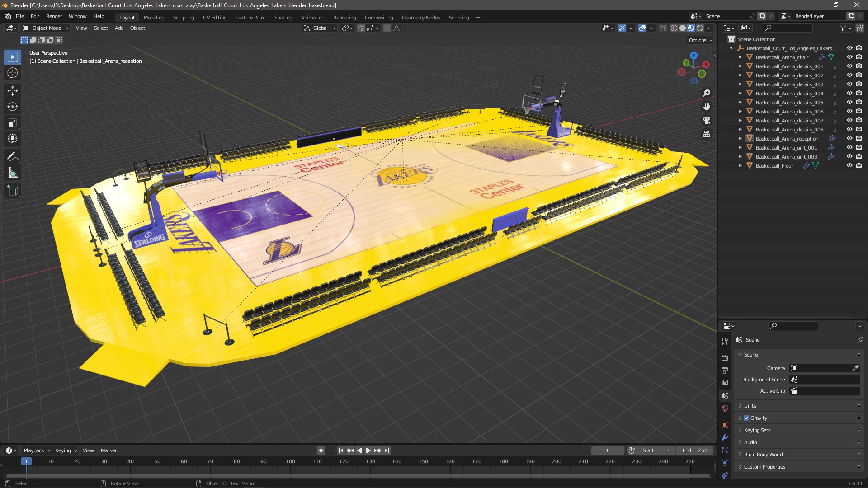The height and width of the screenshot is (488, 868).
Task: Select the Cursor tool in toolbar
Action: click(13, 73)
